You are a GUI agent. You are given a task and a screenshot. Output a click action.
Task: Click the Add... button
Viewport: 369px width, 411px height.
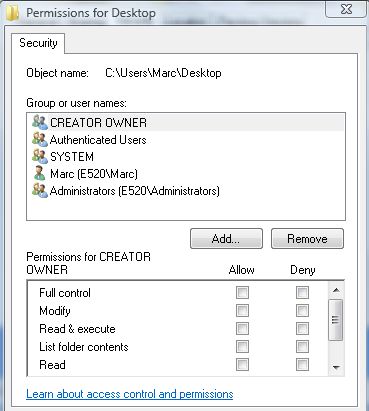tap(226, 239)
